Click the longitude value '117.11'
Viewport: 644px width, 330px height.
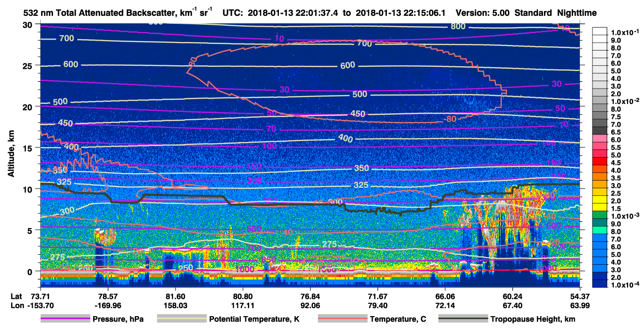pyautogui.click(x=242, y=305)
